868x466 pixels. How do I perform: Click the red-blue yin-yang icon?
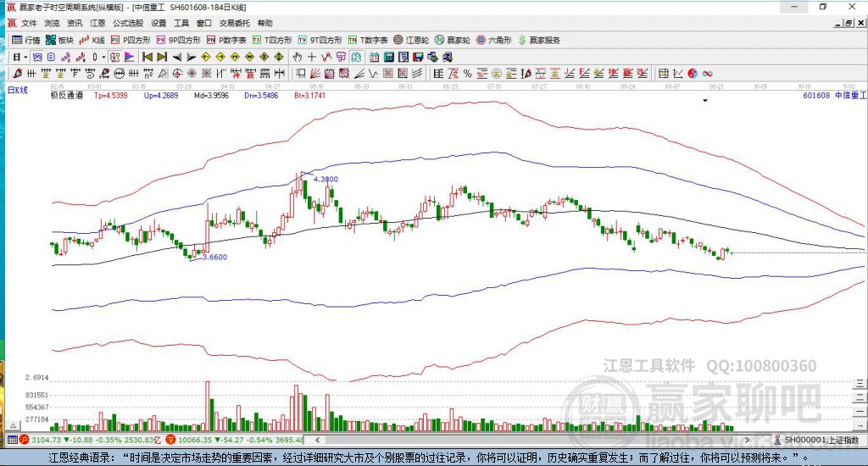click(693, 73)
